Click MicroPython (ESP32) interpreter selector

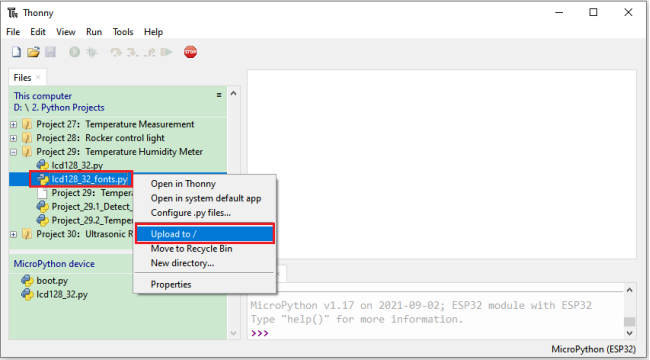pyautogui.click(x=593, y=349)
